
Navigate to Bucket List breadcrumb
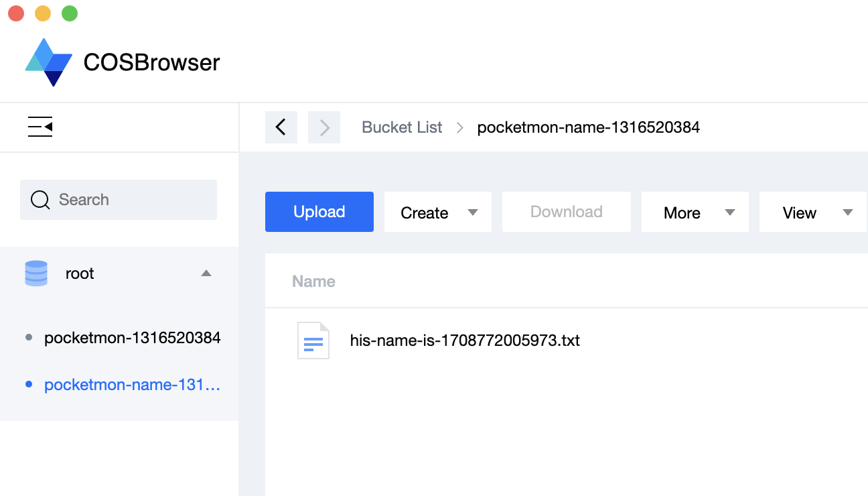pos(402,127)
